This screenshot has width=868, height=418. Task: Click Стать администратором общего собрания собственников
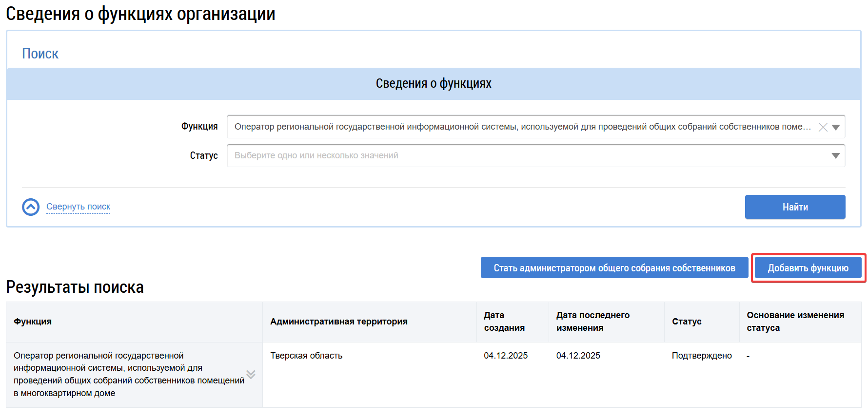614,268
